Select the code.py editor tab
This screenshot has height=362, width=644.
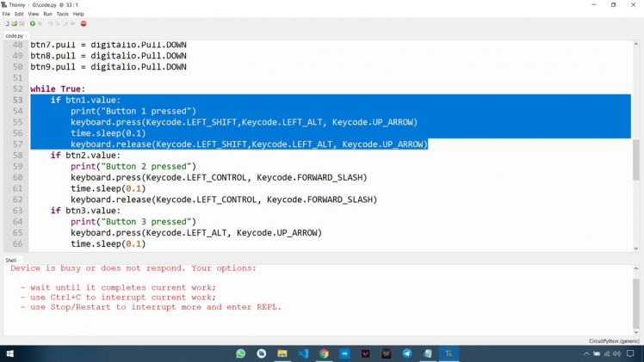point(15,35)
